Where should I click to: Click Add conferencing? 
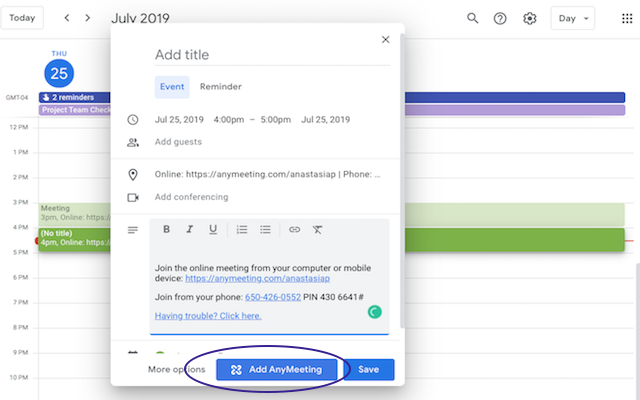pos(191,197)
